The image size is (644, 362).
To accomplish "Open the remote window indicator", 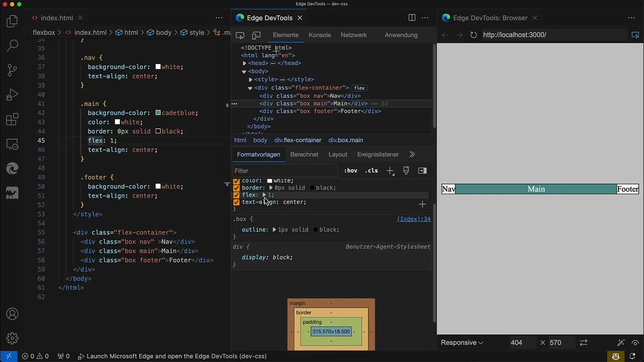I will tap(9, 356).
